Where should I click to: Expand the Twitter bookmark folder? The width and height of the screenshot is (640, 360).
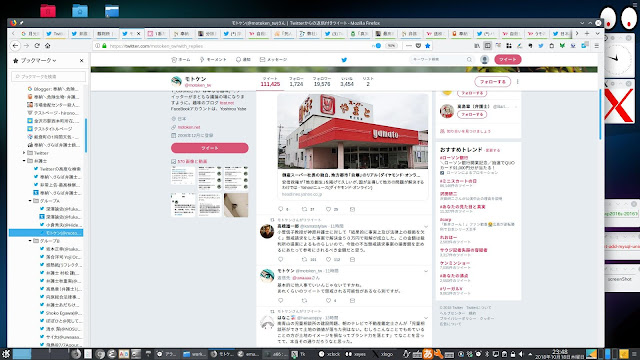(24, 153)
